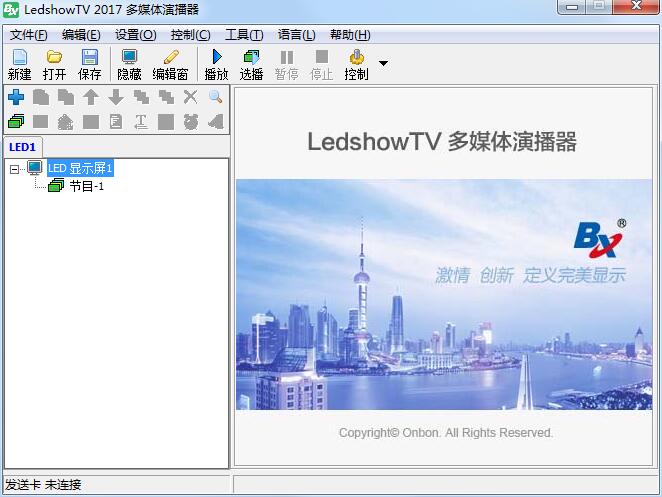662x497 pixels.
Task: Switch to the LED1 tab
Action: 22,146
